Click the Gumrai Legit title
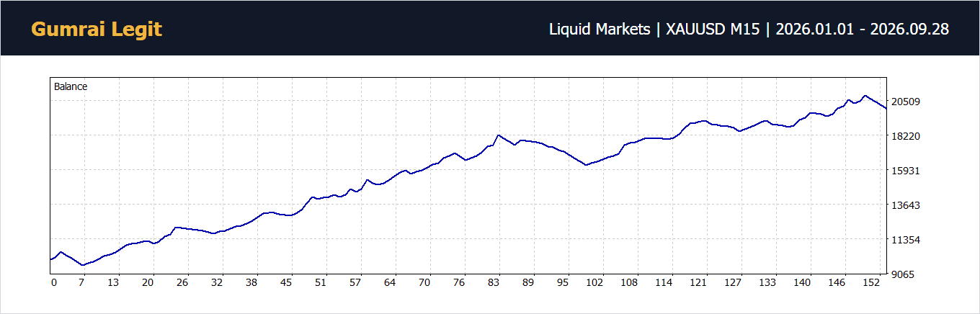 (97, 29)
